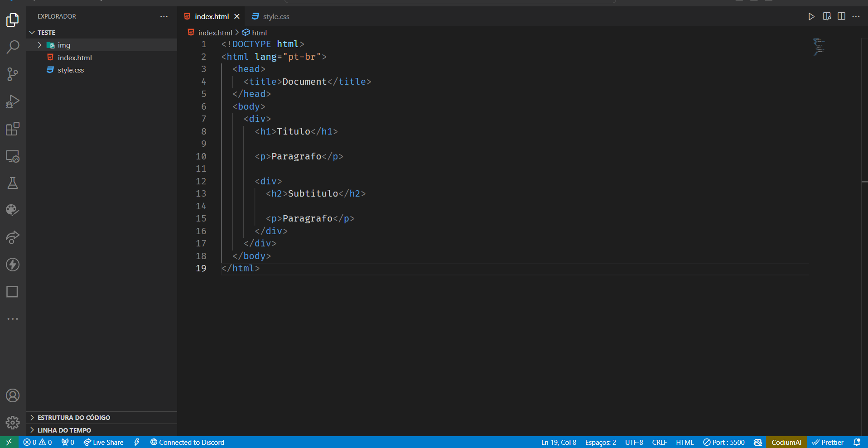Open CodiumAI status bar item

point(786,442)
